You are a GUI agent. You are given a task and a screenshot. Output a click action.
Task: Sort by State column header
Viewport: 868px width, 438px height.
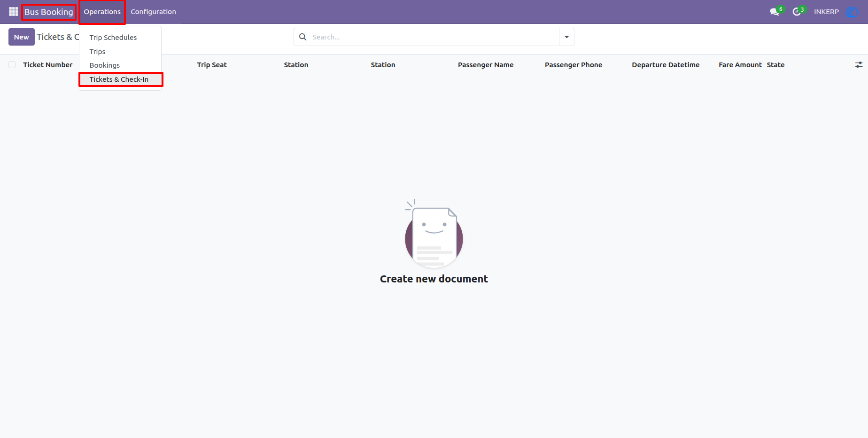tap(775, 65)
